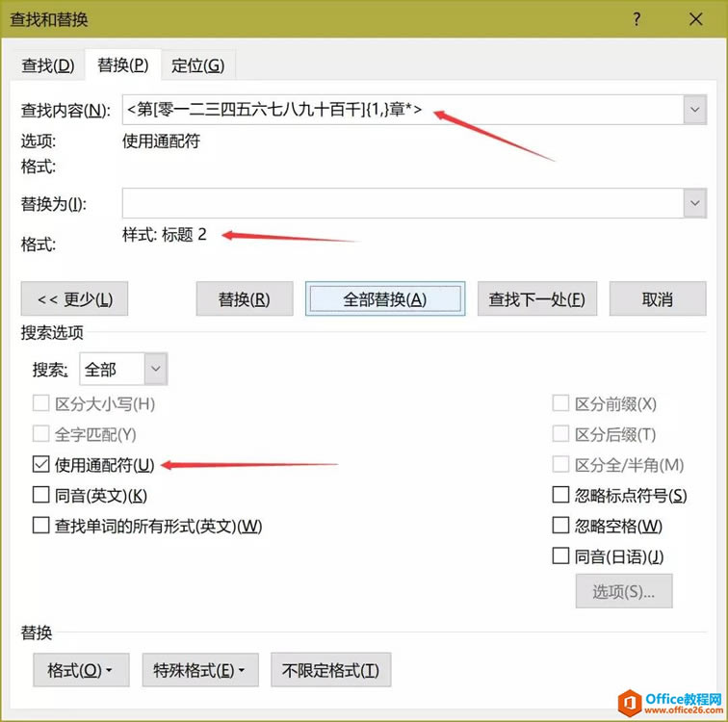
Task: Enable the 忽略空格(W) checkbox
Action: click(560, 526)
